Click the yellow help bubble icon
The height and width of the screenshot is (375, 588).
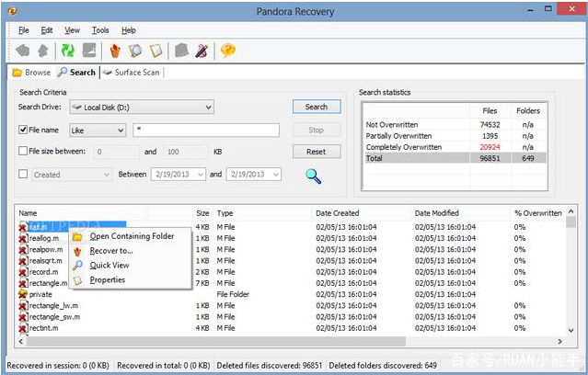[x=226, y=51]
